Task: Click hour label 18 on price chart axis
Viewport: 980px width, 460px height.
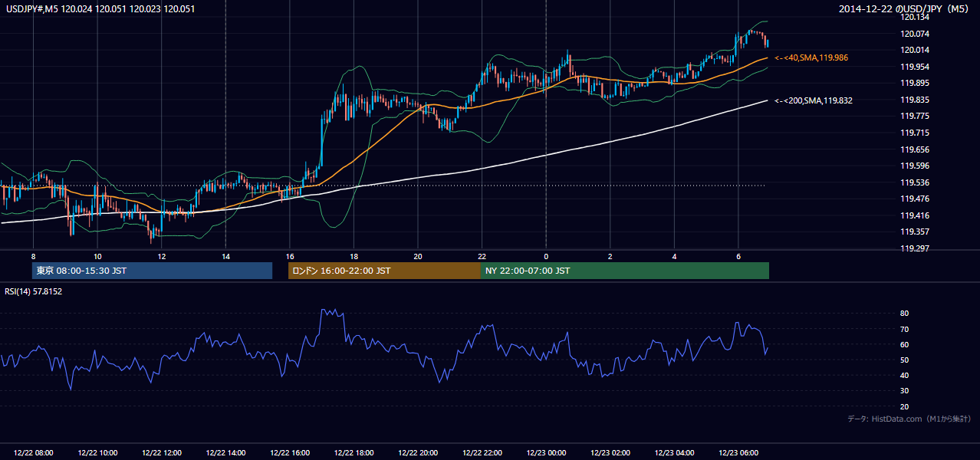Action: pyautogui.click(x=354, y=255)
